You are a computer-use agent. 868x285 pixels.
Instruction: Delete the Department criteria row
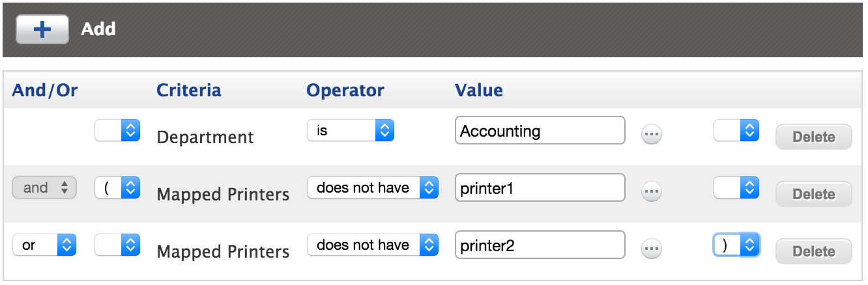813,137
